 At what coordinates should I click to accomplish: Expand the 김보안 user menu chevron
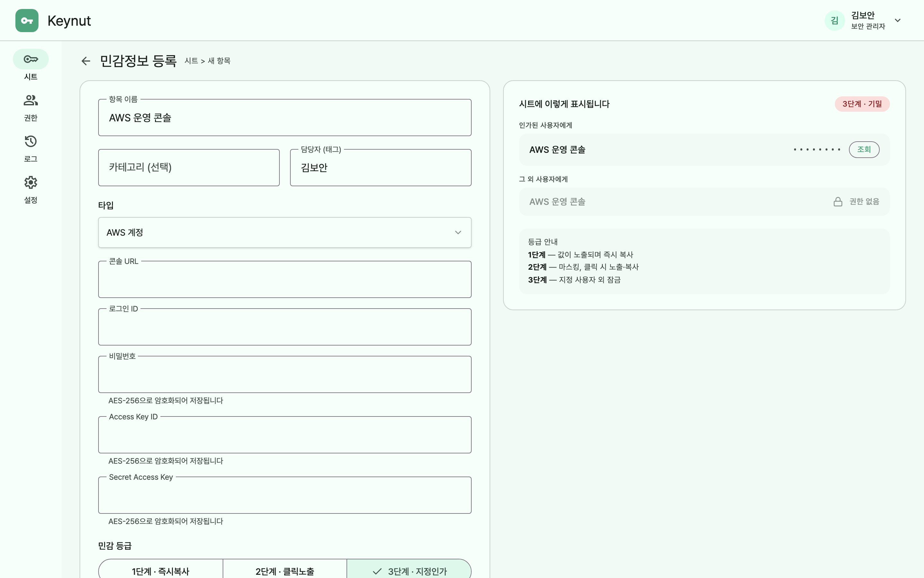898,21
